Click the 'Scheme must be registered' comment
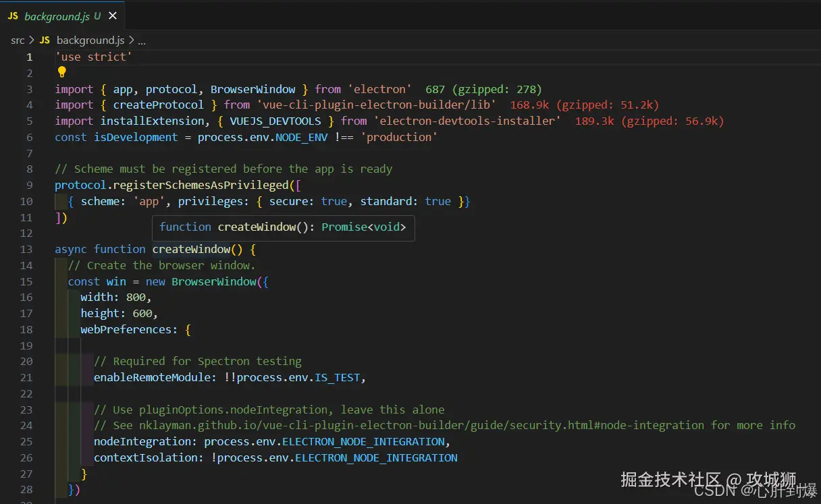 223,169
